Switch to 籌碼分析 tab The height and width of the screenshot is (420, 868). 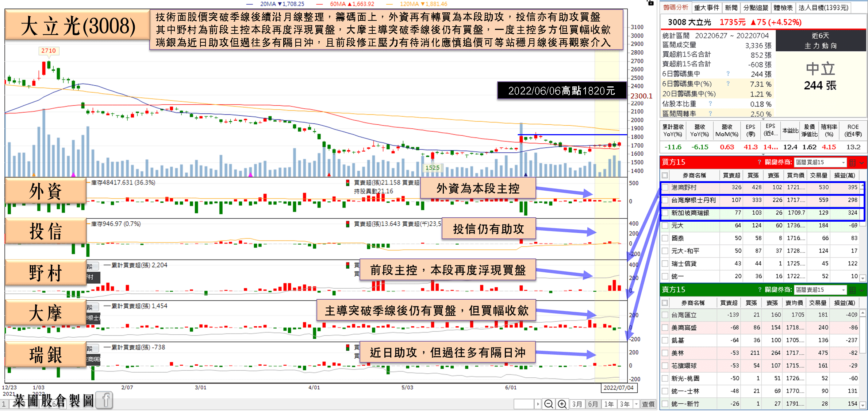click(676, 7)
